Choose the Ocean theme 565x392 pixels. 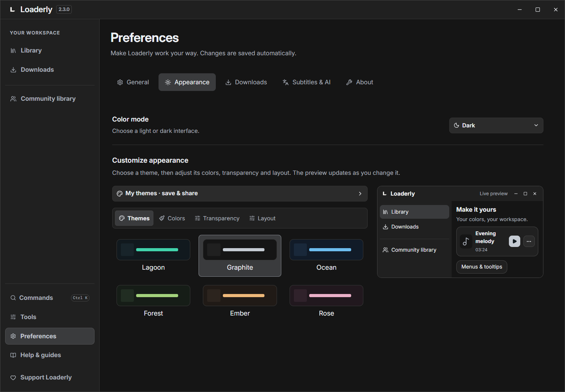click(326, 256)
